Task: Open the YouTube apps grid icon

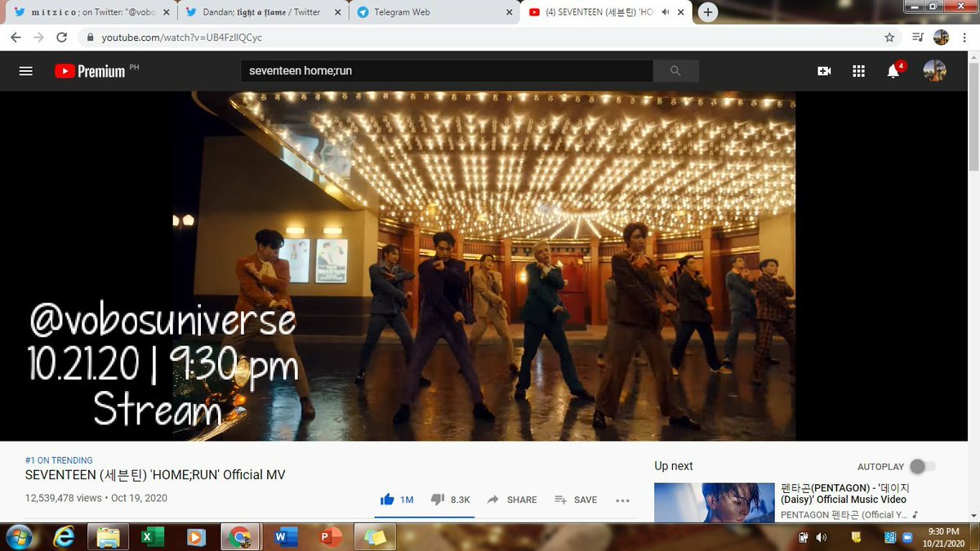Action: tap(858, 71)
